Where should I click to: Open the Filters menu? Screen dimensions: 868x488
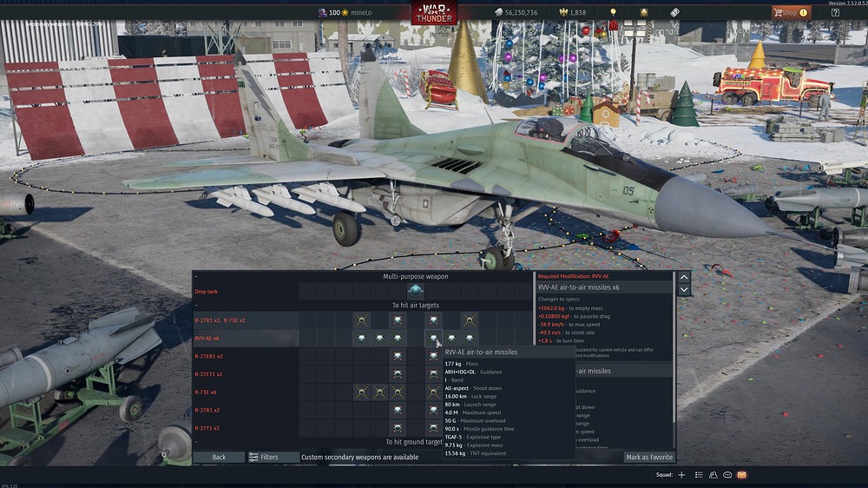[x=264, y=457]
